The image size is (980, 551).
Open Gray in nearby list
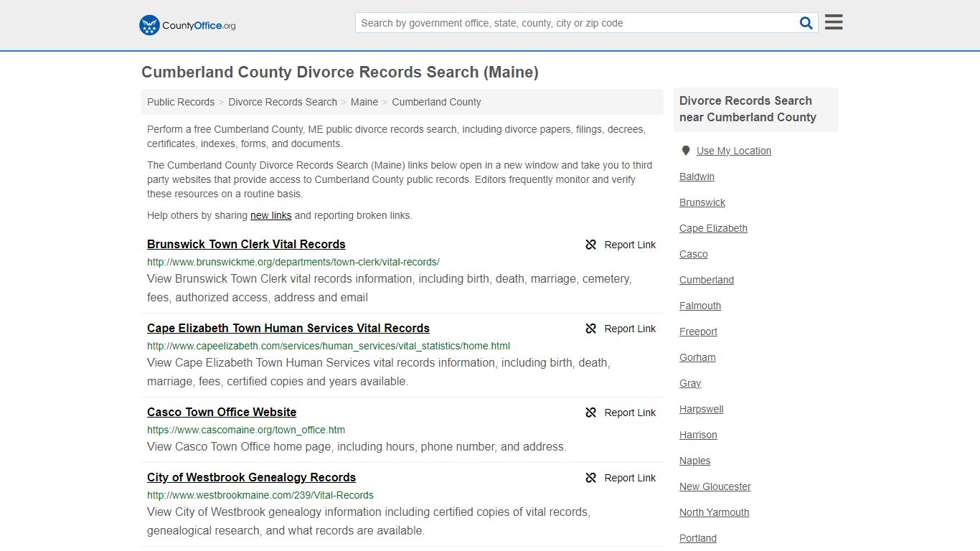pyautogui.click(x=690, y=383)
